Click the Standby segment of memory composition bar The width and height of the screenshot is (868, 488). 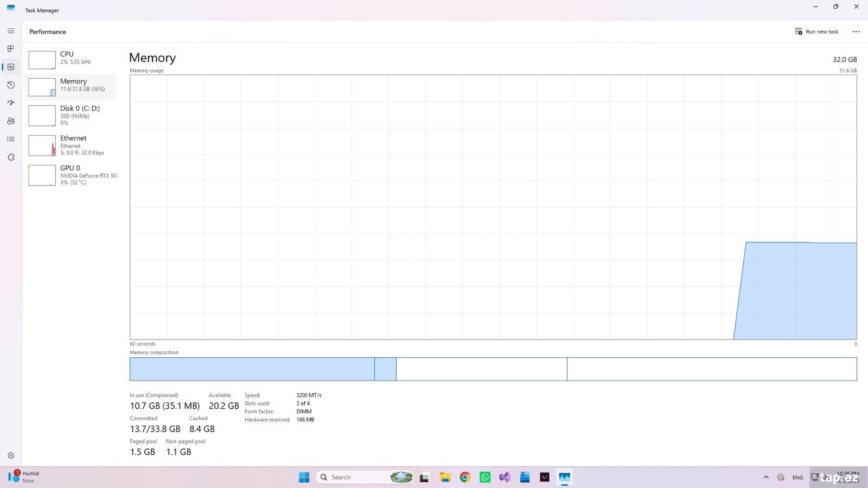(481, 369)
